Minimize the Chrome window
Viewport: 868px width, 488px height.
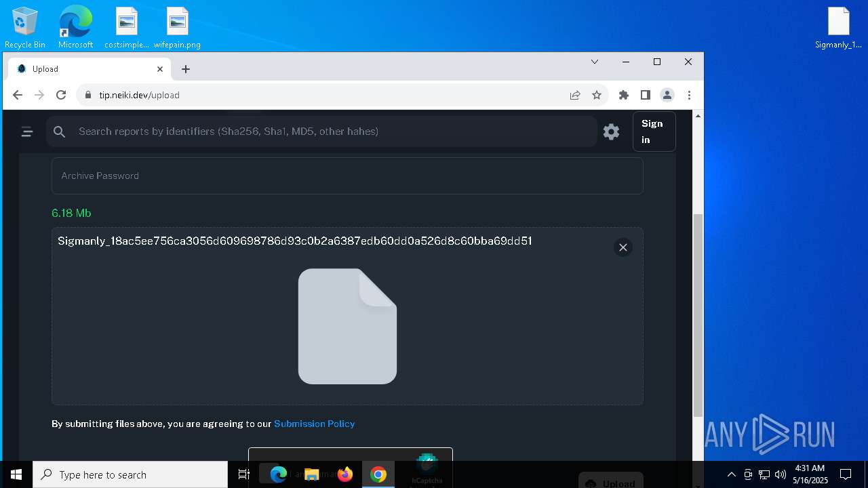(x=626, y=62)
